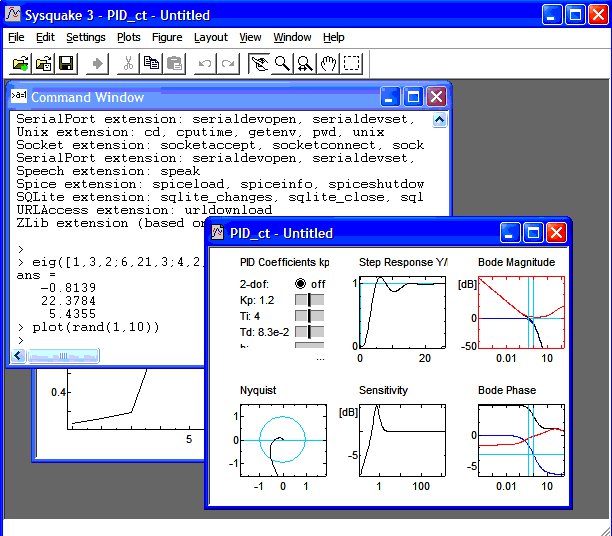Click scroll-up arrow in Command Window

tap(440, 120)
